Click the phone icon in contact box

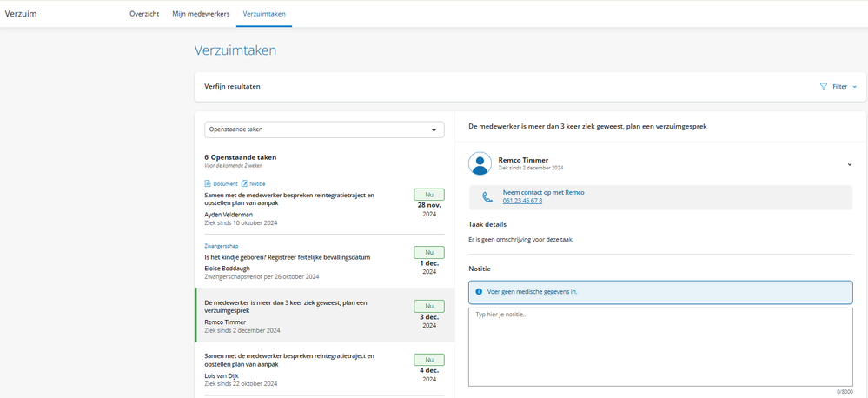point(487,197)
